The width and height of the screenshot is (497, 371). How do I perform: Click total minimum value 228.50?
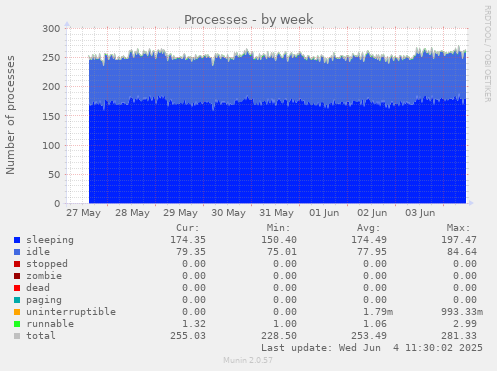[279, 336]
